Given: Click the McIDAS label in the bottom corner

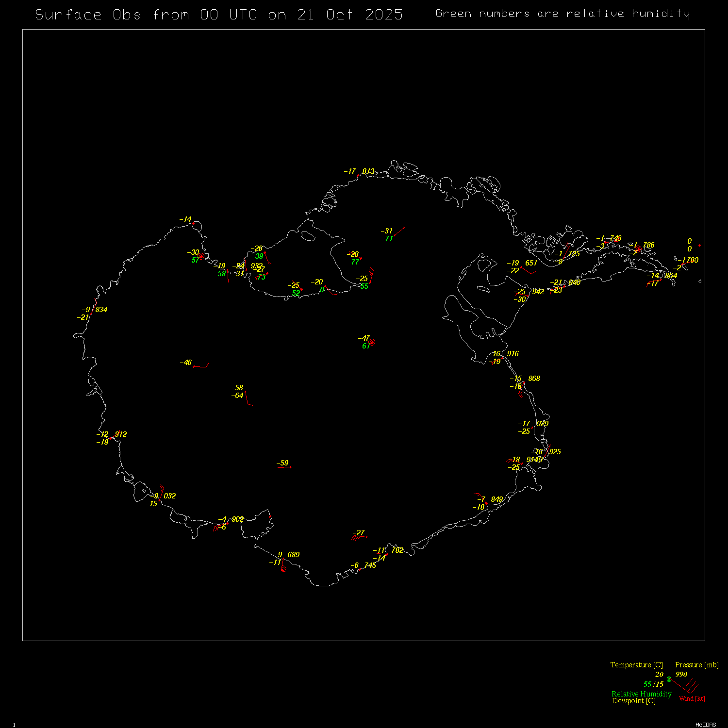Looking at the screenshot, I should (705, 725).
